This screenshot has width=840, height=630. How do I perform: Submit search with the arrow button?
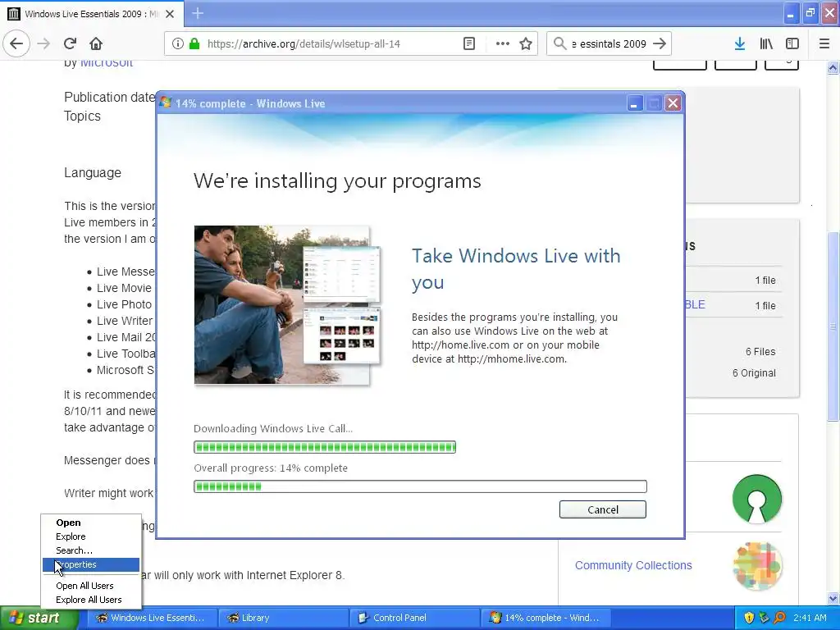tap(660, 43)
